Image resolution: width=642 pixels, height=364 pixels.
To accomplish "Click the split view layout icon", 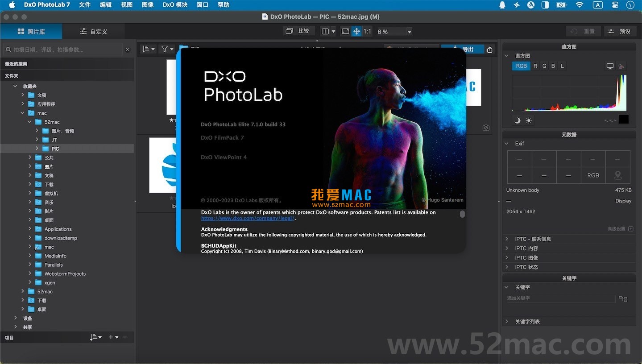I will (x=325, y=31).
